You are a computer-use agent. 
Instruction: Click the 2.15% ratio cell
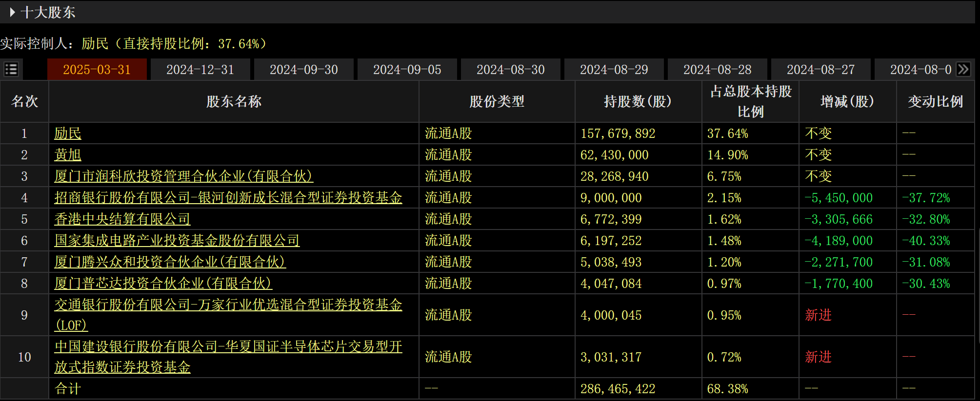(724, 198)
